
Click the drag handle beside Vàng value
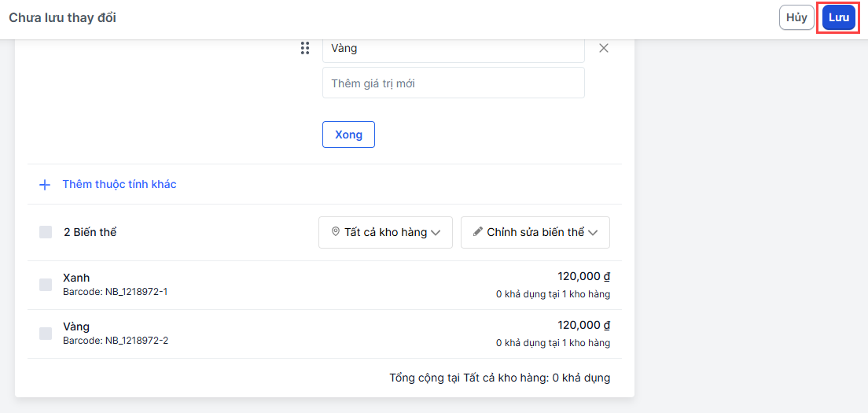tap(305, 49)
